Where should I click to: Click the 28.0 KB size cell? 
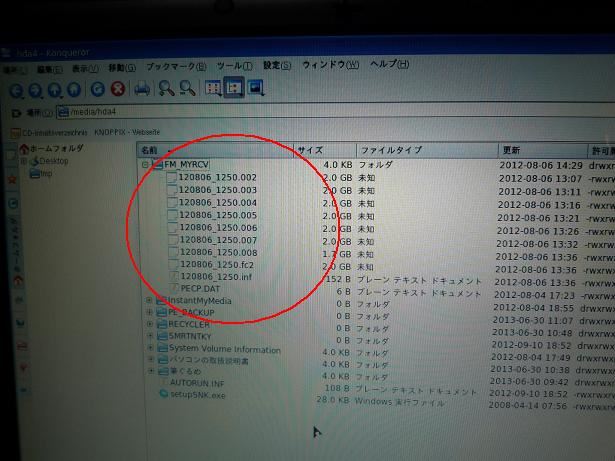click(333, 400)
